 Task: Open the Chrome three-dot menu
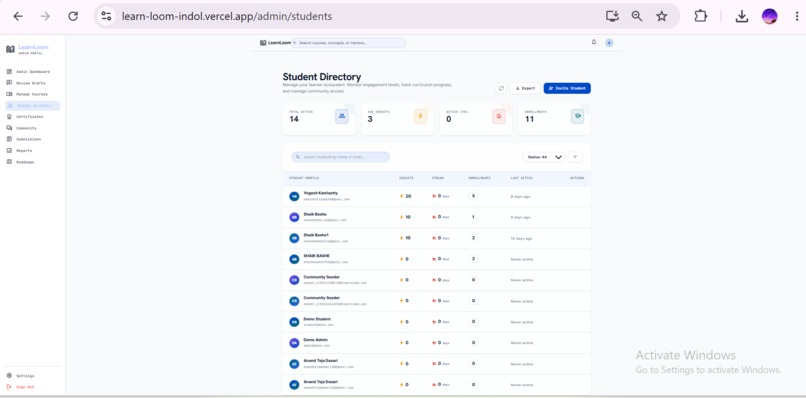[x=796, y=16]
